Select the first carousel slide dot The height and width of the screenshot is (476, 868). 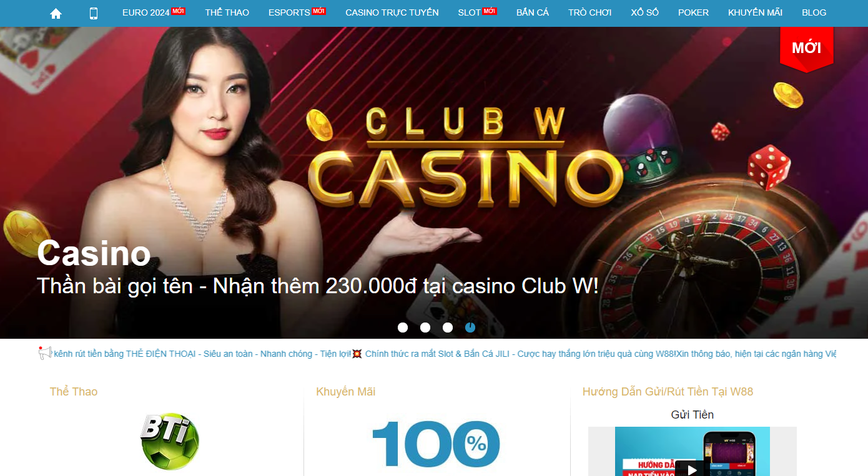(403, 328)
